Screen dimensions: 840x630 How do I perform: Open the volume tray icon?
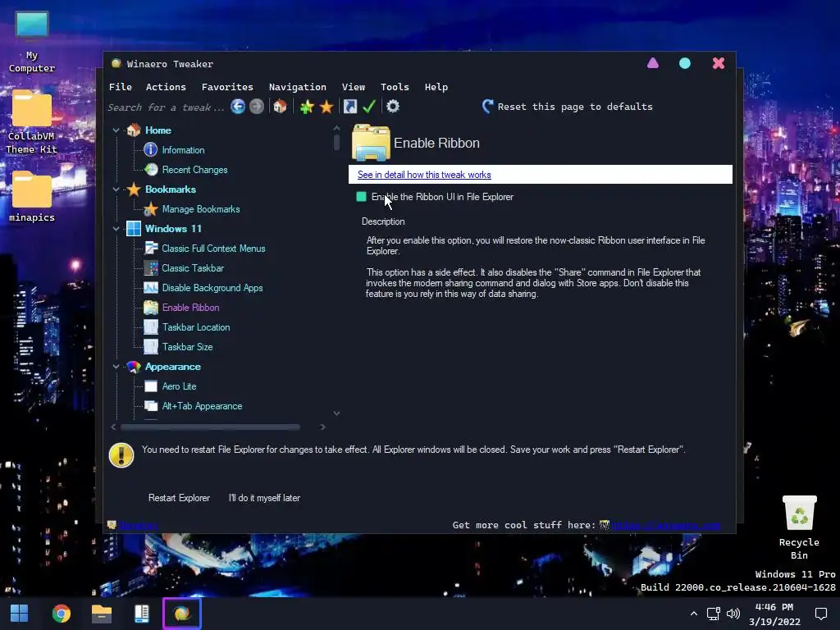coord(733,614)
